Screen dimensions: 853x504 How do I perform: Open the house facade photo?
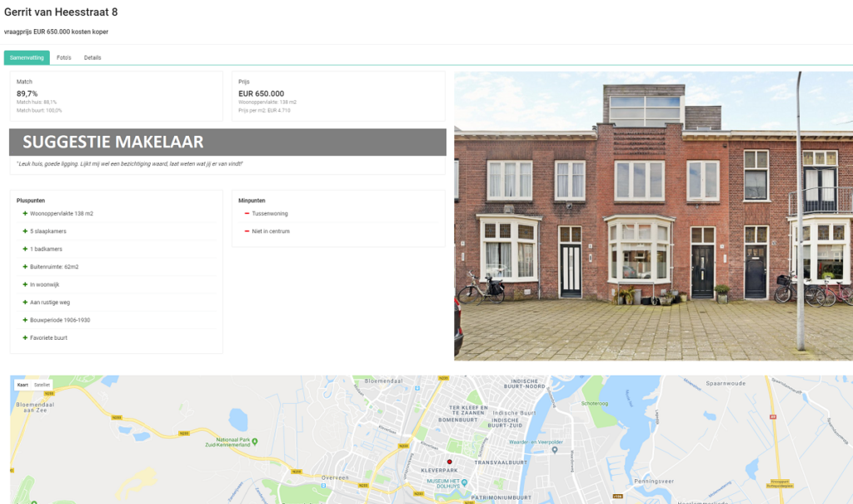(x=653, y=216)
